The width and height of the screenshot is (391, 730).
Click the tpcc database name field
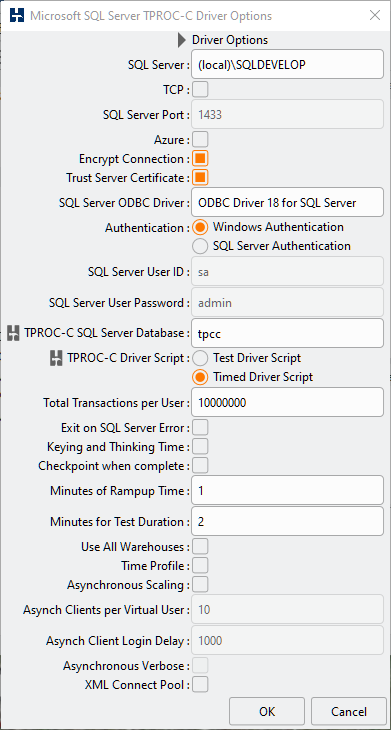(287, 333)
